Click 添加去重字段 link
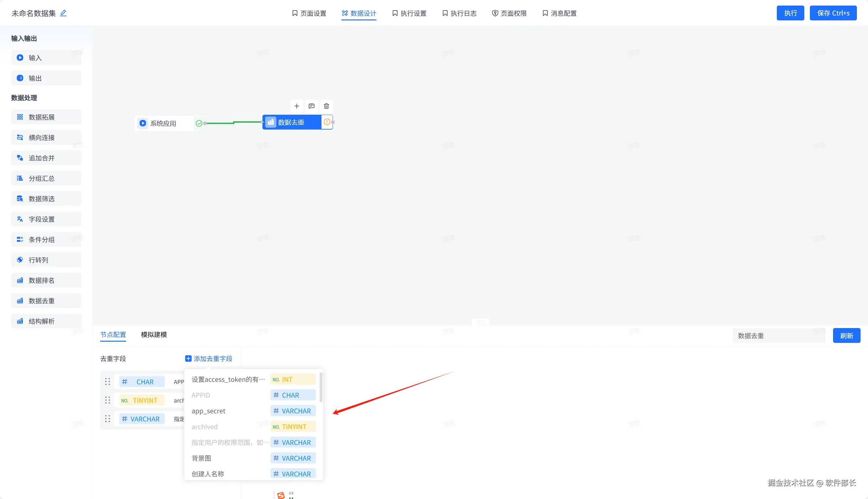 coord(209,359)
